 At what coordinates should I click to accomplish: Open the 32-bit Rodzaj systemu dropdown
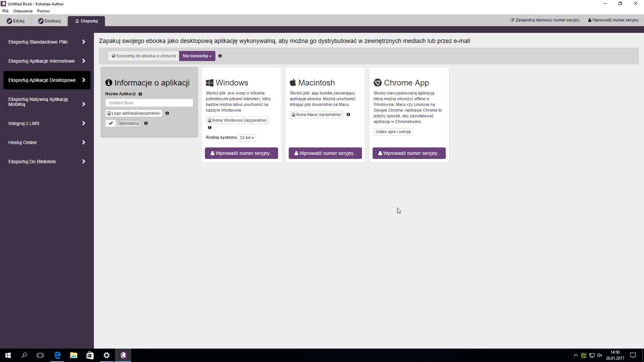click(x=247, y=138)
